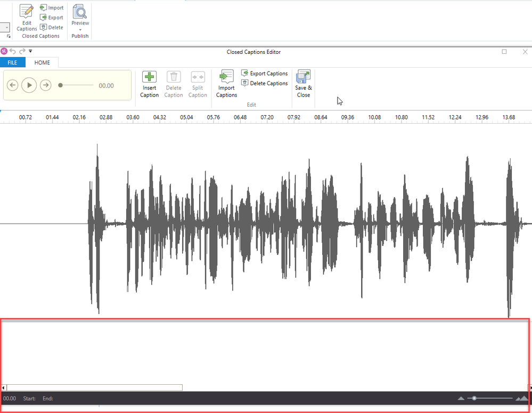Click Delete in the Closed Captions group

tap(52, 27)
